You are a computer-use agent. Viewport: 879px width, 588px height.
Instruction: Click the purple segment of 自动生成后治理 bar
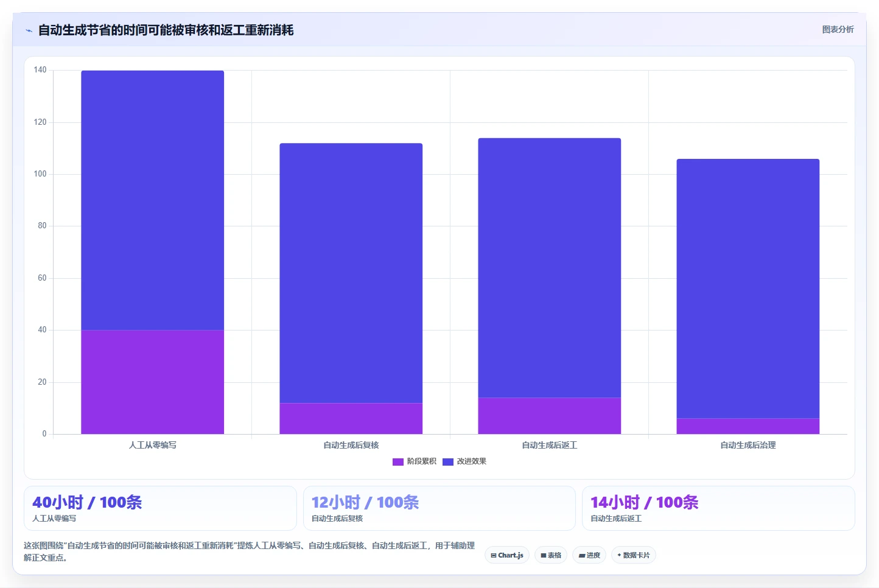point(748,426)
